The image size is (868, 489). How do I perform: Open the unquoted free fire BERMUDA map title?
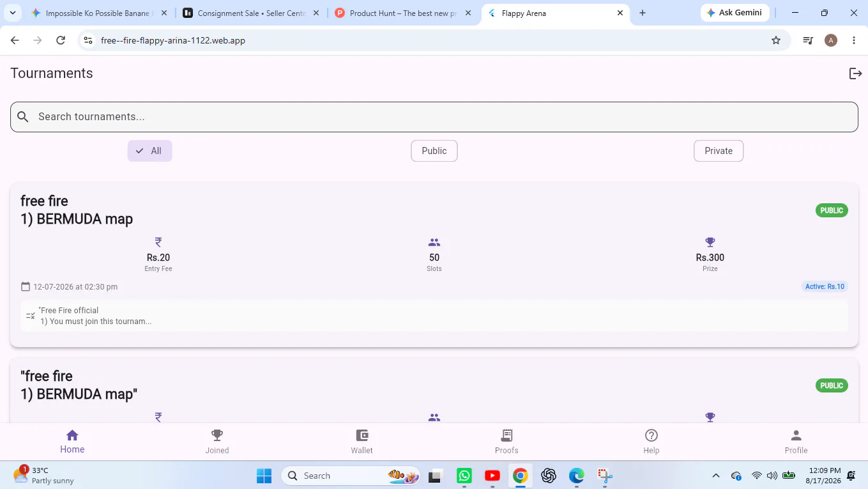[x=77, y=210]
